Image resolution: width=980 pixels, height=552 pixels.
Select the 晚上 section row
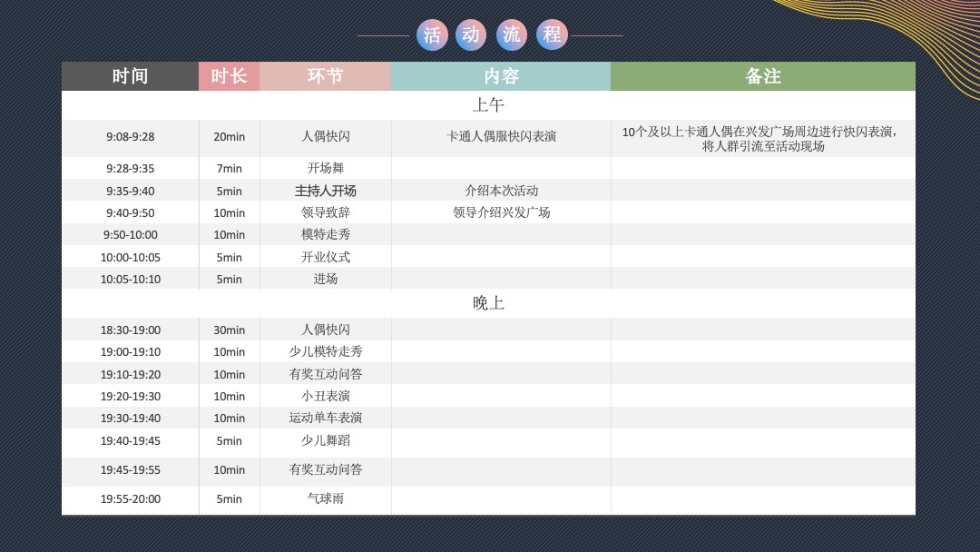pyautogui.click(x=488, y=302)
